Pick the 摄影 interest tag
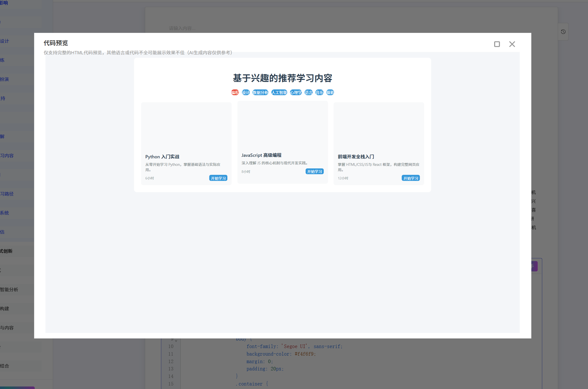The image size is (588, 389). [330, 92]
